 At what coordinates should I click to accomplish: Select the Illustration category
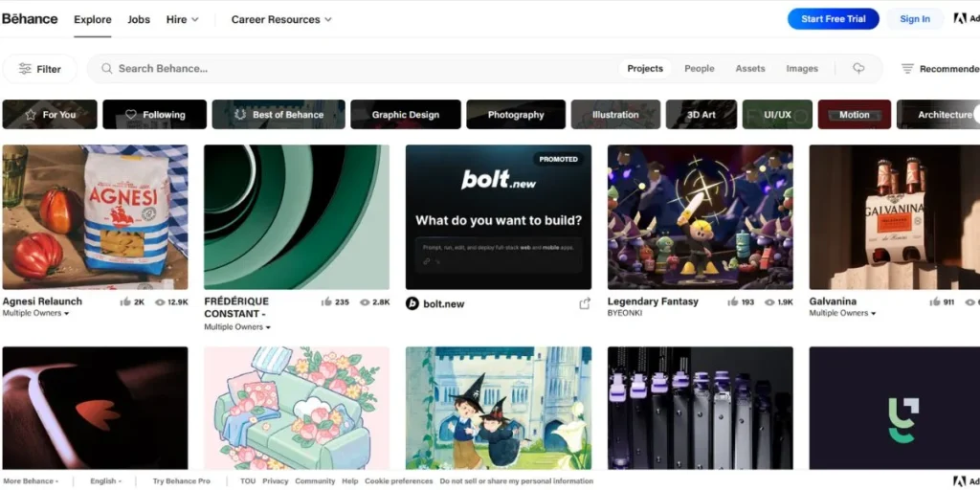615,115
